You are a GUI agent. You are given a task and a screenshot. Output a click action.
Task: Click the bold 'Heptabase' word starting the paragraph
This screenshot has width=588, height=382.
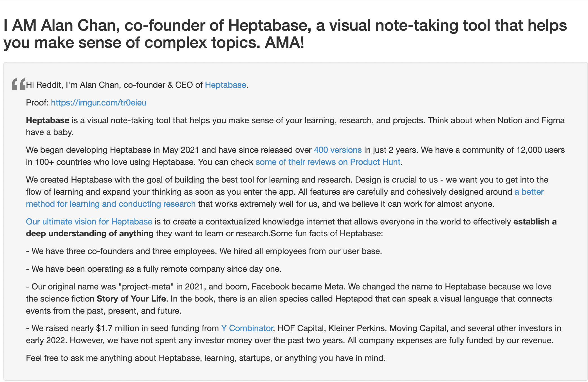[48, 120]
